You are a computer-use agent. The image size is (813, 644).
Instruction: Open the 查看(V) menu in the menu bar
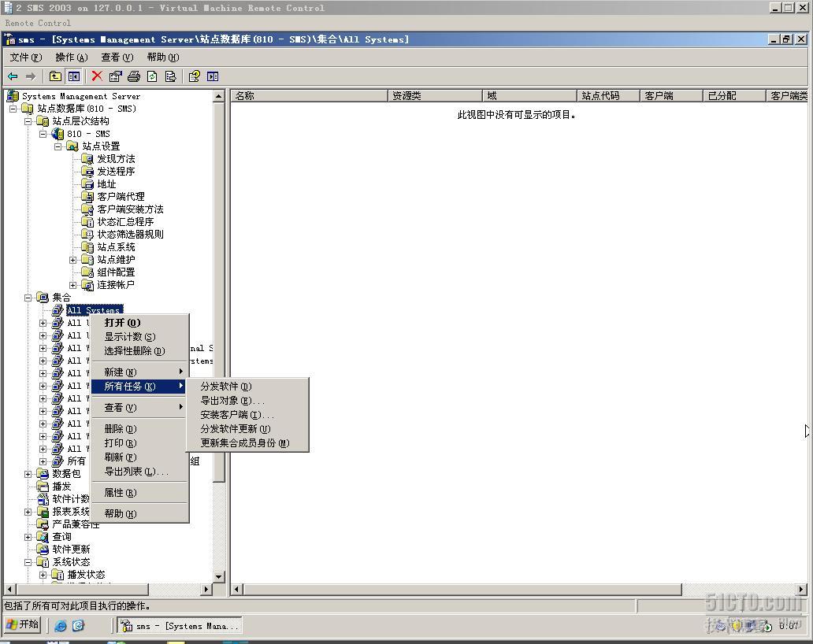117,57
